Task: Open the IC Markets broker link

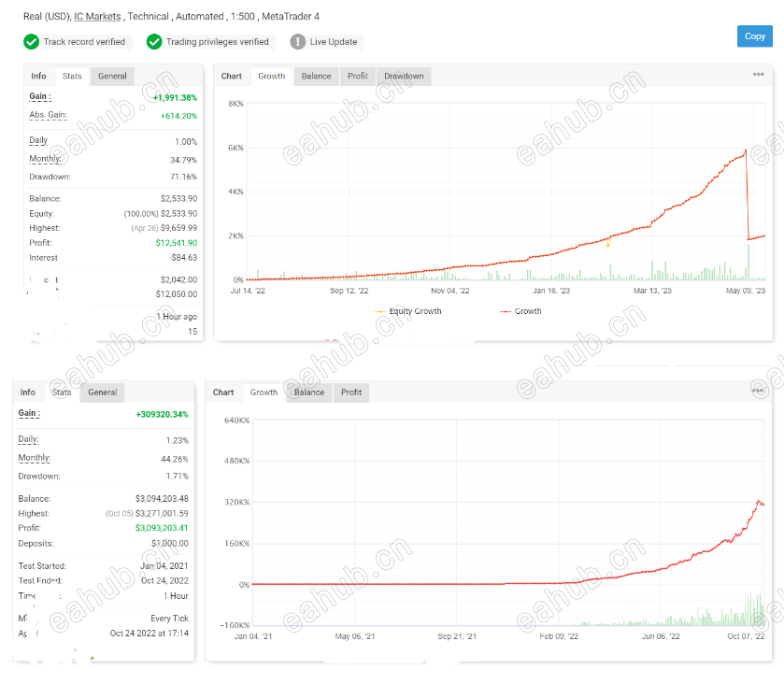Action: 97,17
